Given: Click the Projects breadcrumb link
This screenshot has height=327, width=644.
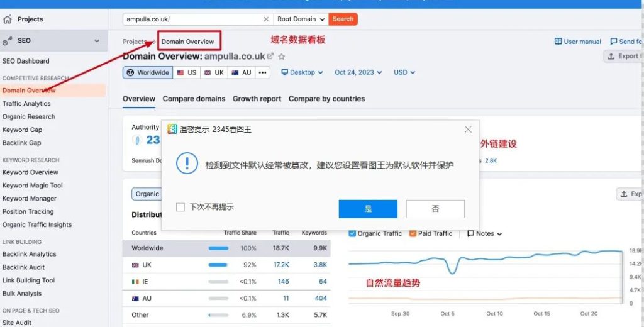Looking at the screenshot, I should point(135,42).
